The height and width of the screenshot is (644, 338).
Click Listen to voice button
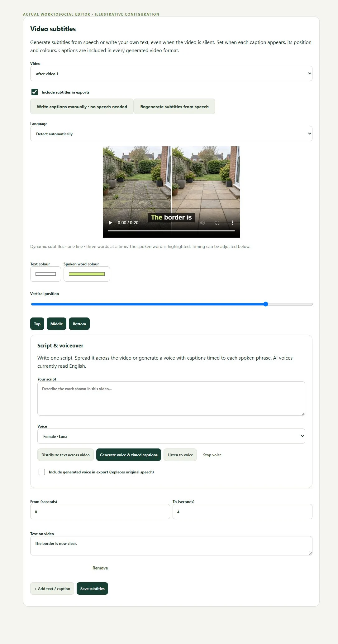pos(180,455)
